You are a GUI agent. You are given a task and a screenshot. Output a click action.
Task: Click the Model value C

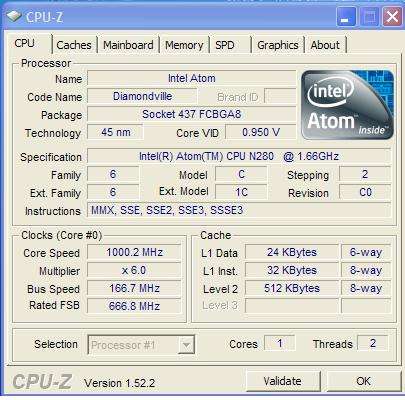point(241,174)
